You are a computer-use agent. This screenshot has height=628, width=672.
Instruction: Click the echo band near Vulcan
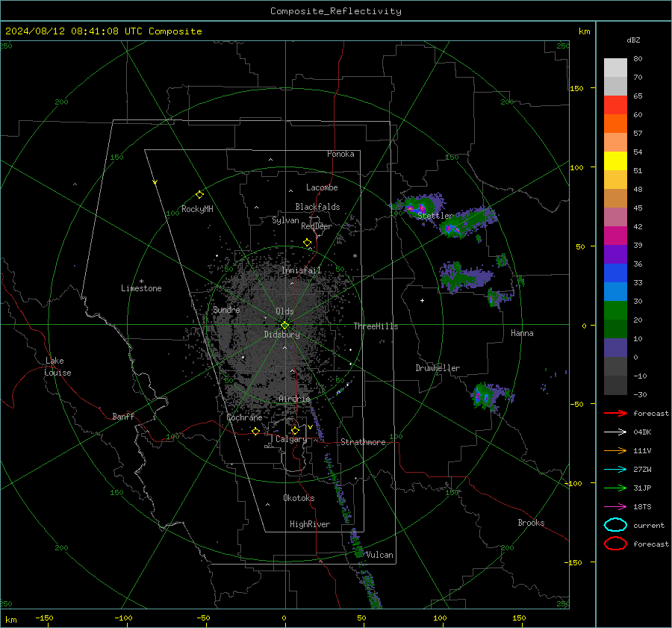click(x=357, y=543)
